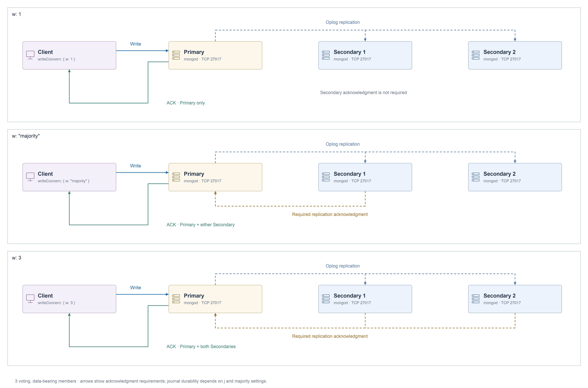Image resolution: width=588 pixels, height=388 pixels.
Task: Click 'Required replication acknowledgment' in the w: 3 panel
Action: [x=330, y=336]
